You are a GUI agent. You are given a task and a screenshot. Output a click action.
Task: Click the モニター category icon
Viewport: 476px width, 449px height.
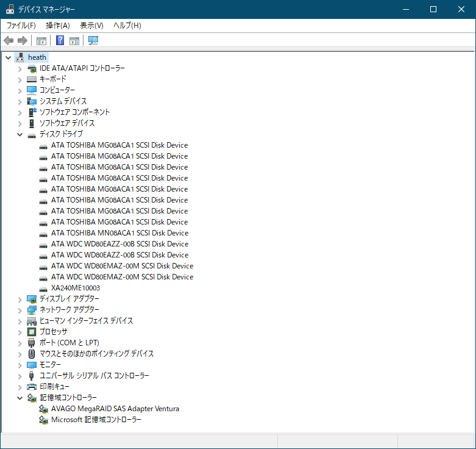pos(32,365)
